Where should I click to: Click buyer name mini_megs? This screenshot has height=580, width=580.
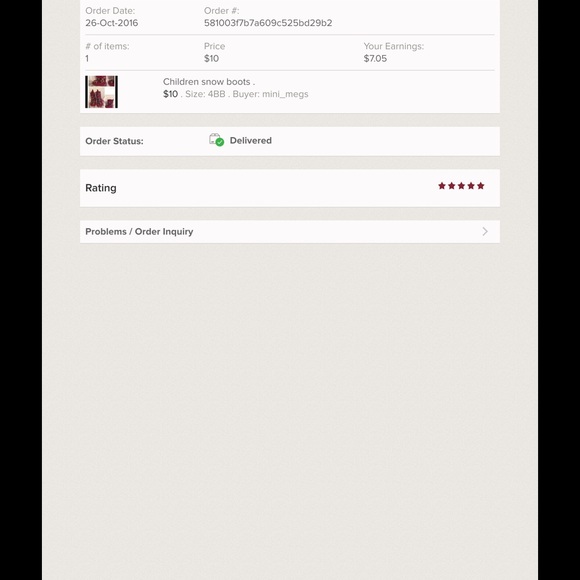point(285,94)
